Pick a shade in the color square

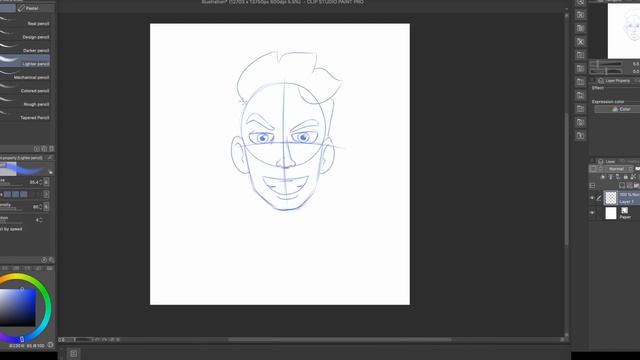[18, 307]
